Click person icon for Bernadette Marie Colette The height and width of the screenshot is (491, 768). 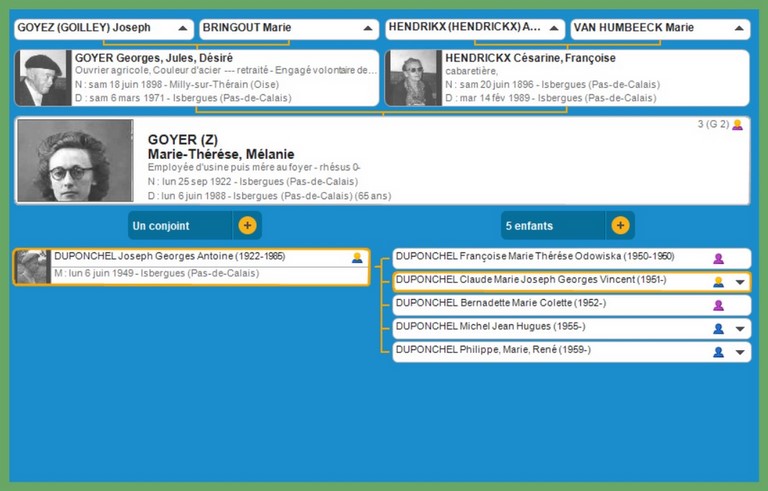(718, 305)
